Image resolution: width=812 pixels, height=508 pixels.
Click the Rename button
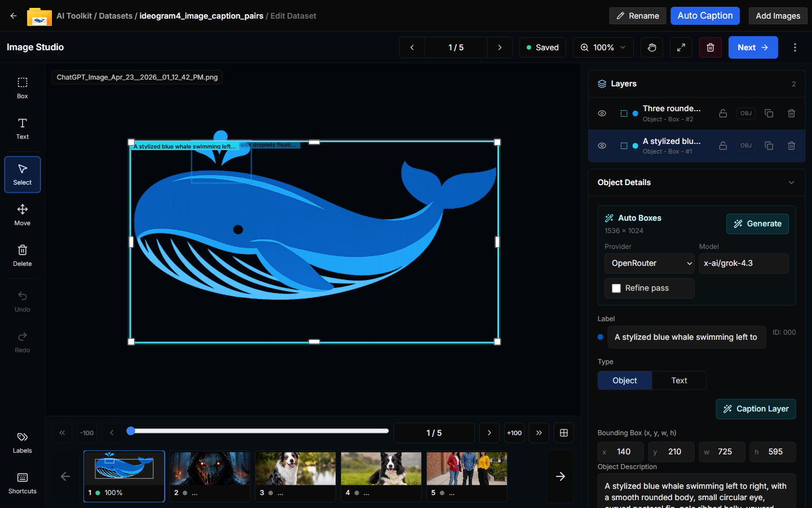pos(638,16)
